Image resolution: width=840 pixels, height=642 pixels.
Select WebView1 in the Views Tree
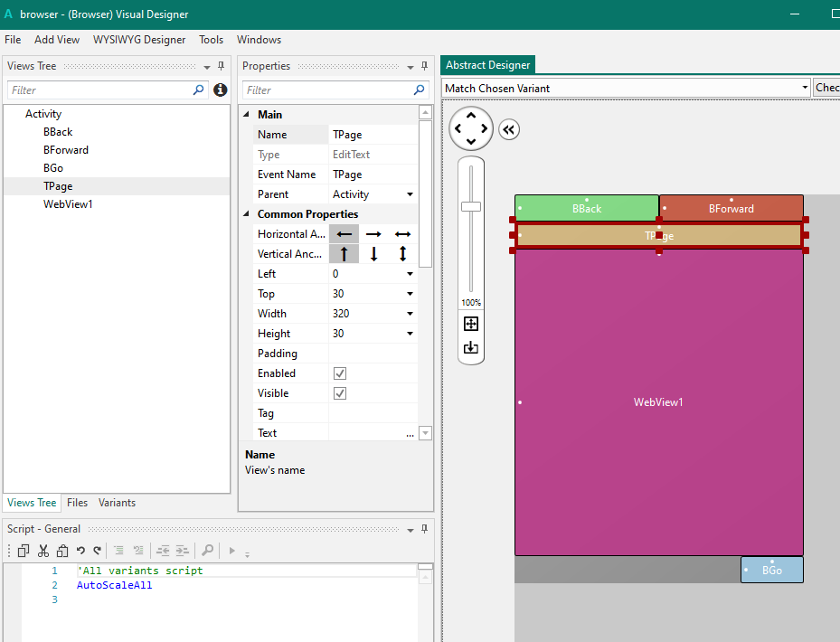click(x=68, y=204)
